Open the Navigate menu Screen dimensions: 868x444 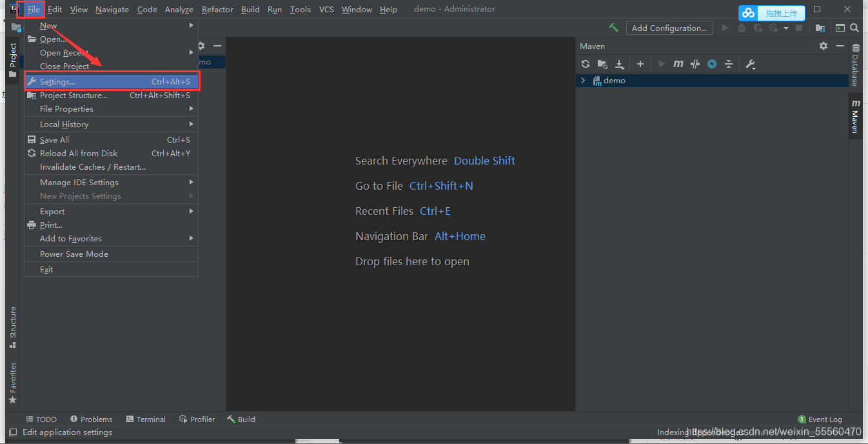tap(112, 9)
